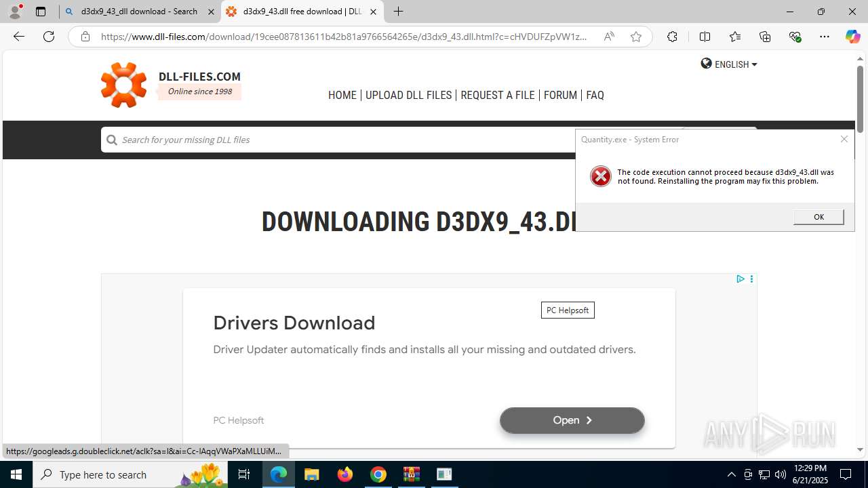Add page to favorites star icon

(x=635, y=37)
